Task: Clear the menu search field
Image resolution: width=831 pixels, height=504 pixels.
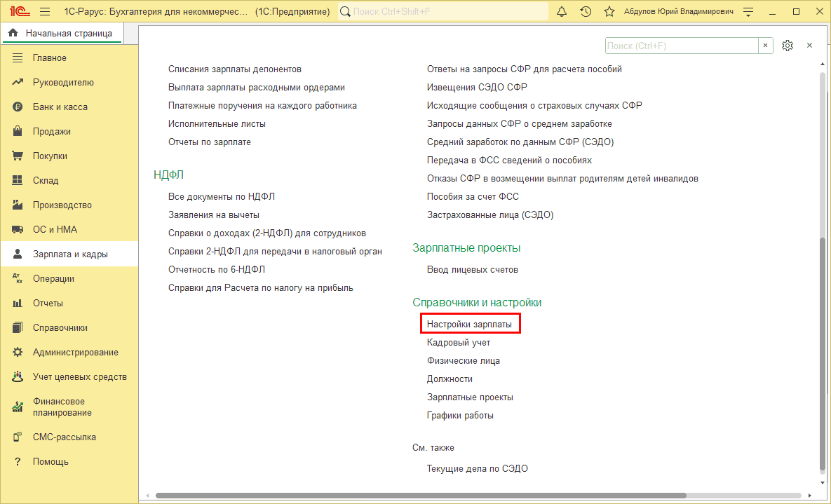Action: coord(765,46)
